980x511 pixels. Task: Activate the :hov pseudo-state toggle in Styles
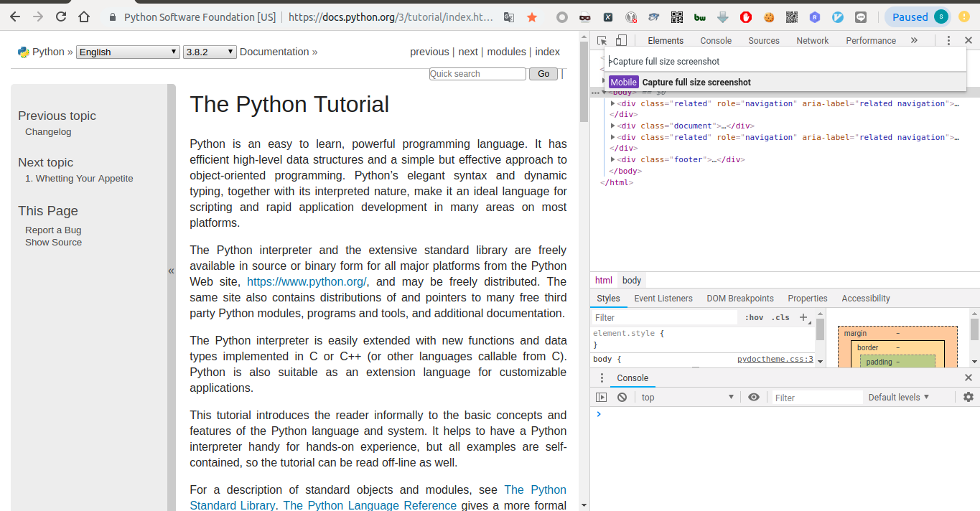pyautogui.click(x=753, y=317)
